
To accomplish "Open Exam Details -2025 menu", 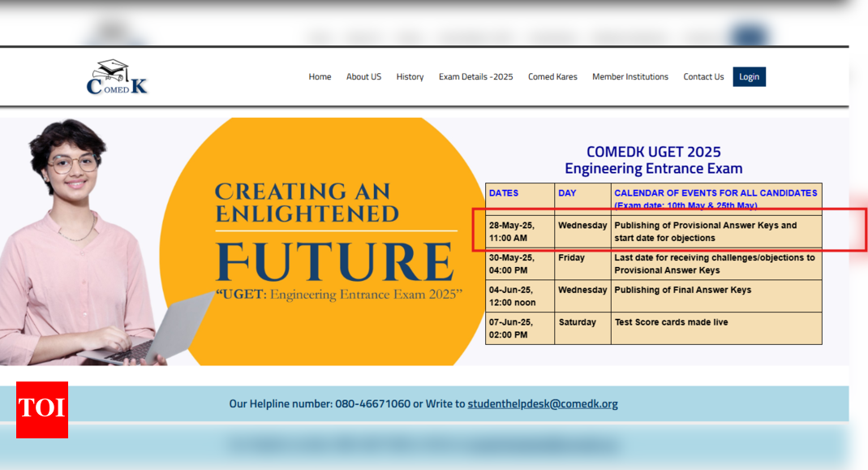I will (475, 76).
